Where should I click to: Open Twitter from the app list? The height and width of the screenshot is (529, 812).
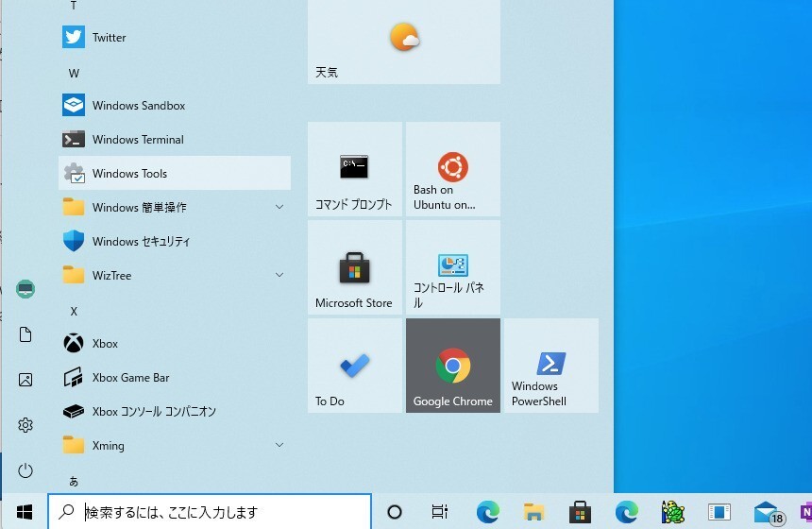point(109,38)
